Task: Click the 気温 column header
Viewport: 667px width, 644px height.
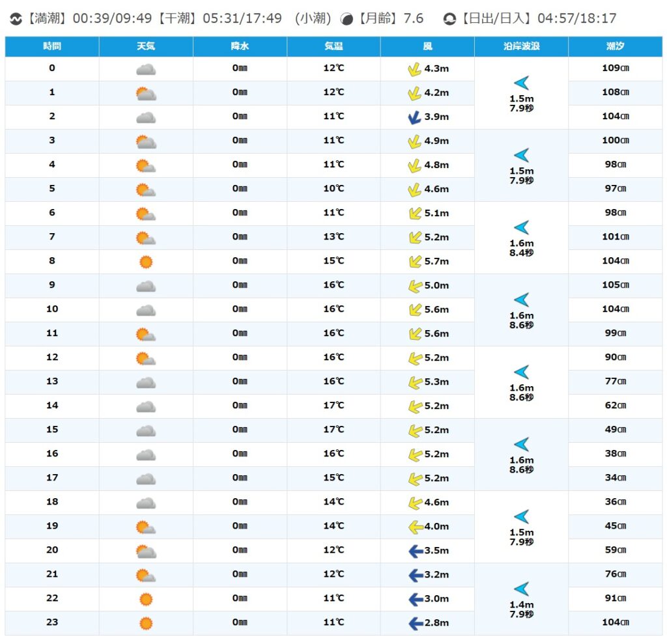Action: [333, 47]
